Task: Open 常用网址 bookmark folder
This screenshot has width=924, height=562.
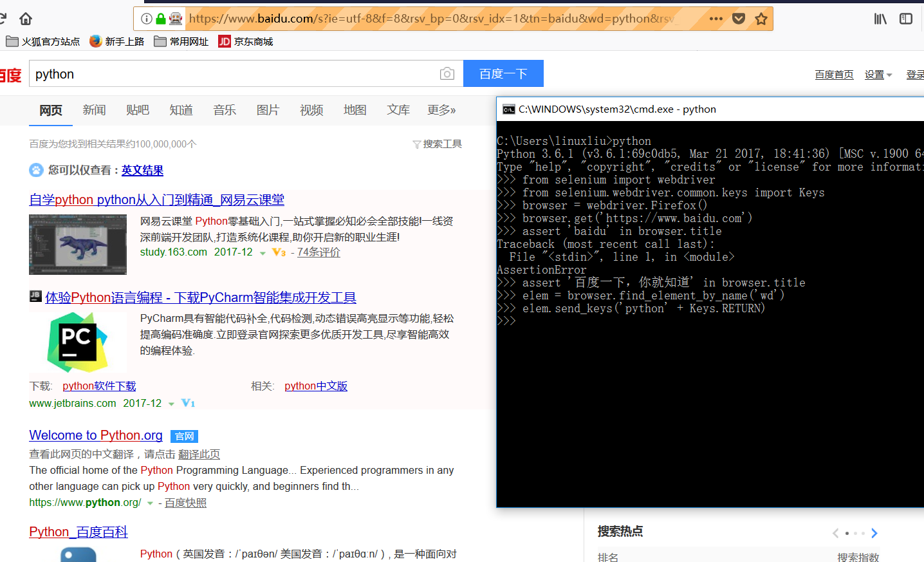Action: click(181, 41)
